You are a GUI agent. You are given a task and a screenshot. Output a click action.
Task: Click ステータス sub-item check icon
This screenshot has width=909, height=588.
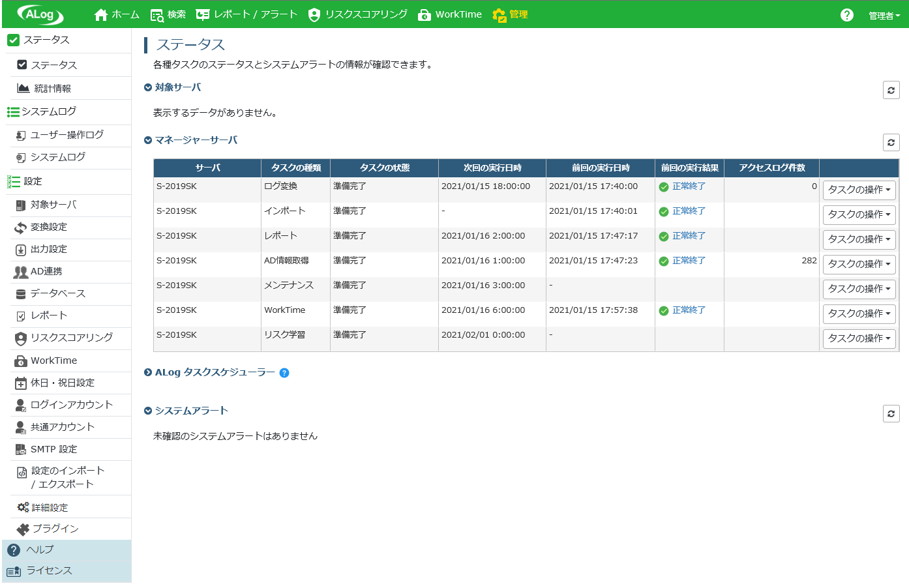coord(22,65)
